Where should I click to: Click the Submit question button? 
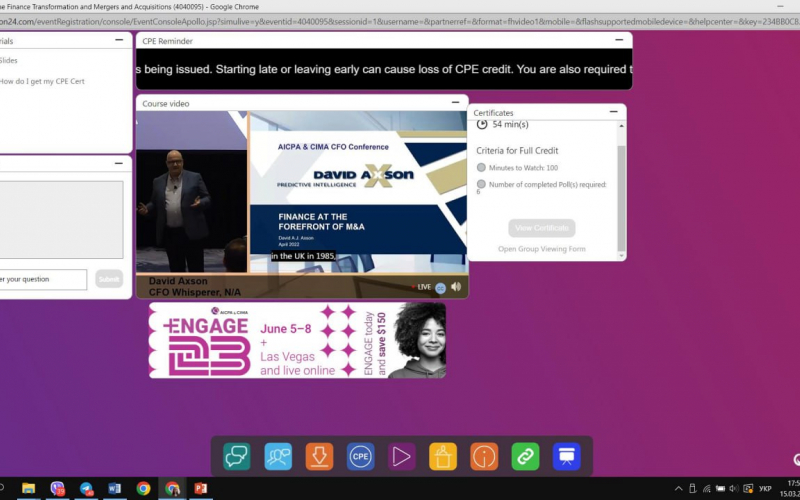click(x=109, y=279)
